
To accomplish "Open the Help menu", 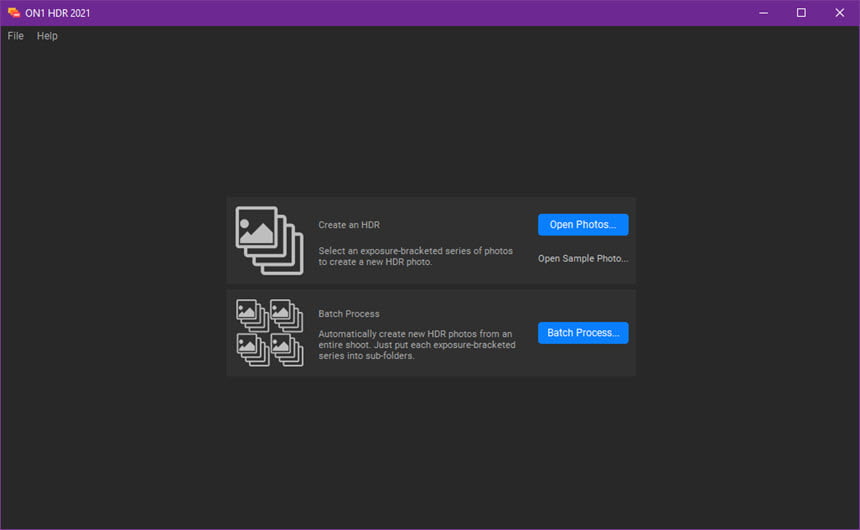I will point(47,36).
